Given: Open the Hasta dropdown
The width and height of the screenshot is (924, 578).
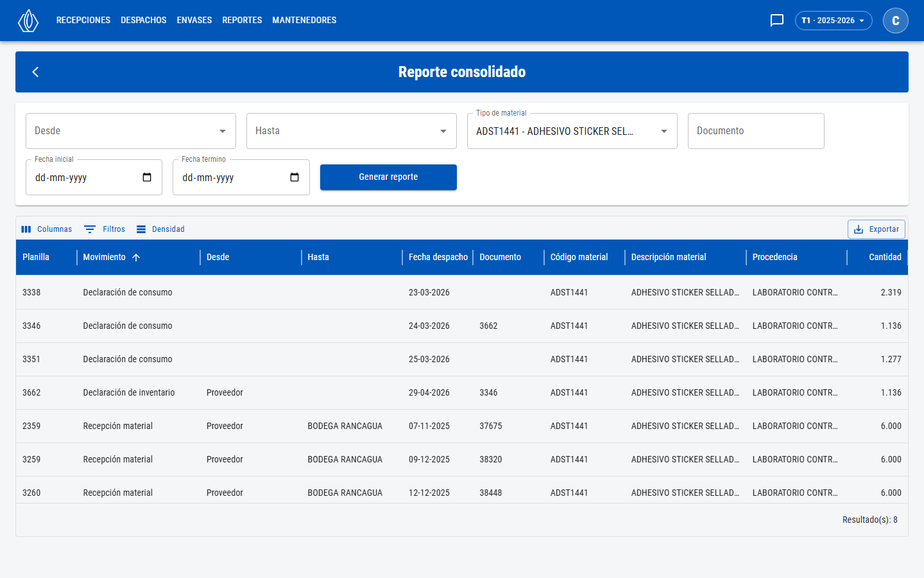Looking at the screenshot, I should 352,131.
